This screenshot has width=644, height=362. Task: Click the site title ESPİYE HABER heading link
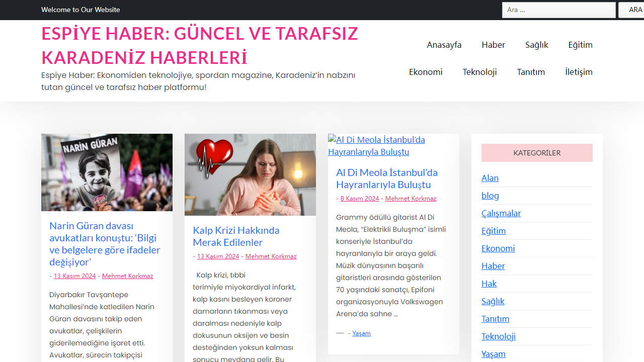pyautogui.click(x=200, y=45)
